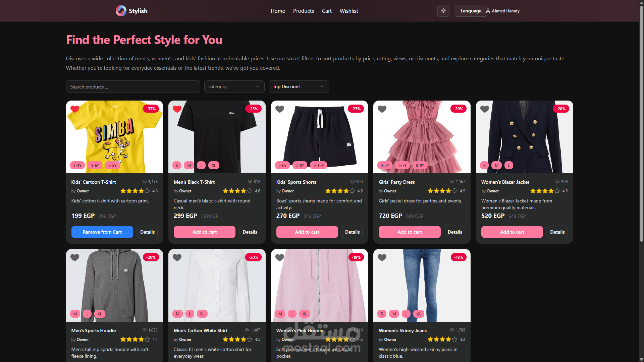Add Kids' Sports Shorts to wishlist heart
The image size is (644, 362).
(x=280, y=109)
